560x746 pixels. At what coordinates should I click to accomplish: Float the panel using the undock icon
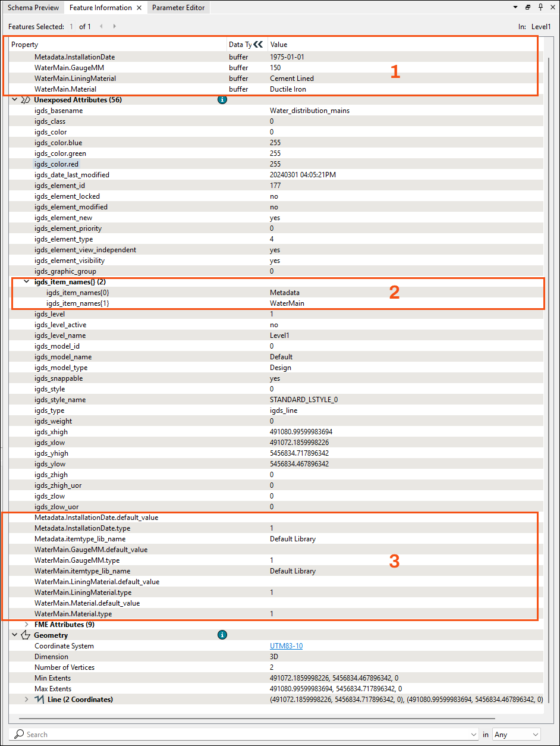(527, 7)
